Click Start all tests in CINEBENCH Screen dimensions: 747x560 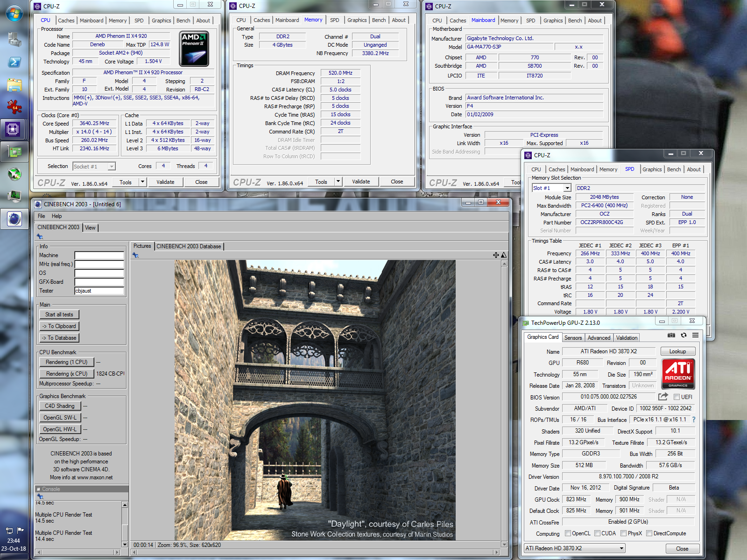[59, 315]
